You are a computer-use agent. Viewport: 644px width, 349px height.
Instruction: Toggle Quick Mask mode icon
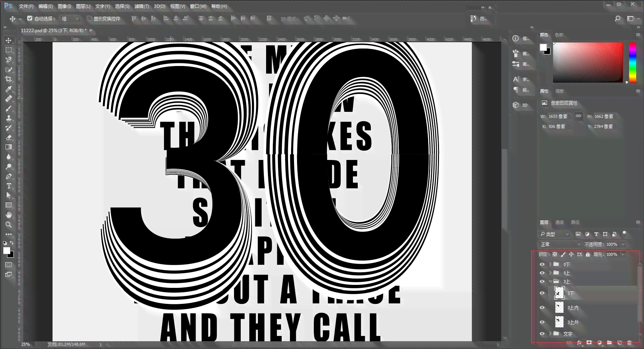pos(9,265)
